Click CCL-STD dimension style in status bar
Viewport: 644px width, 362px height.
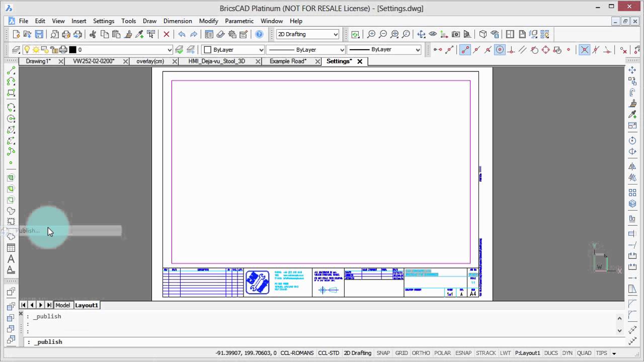pos(329,353)
